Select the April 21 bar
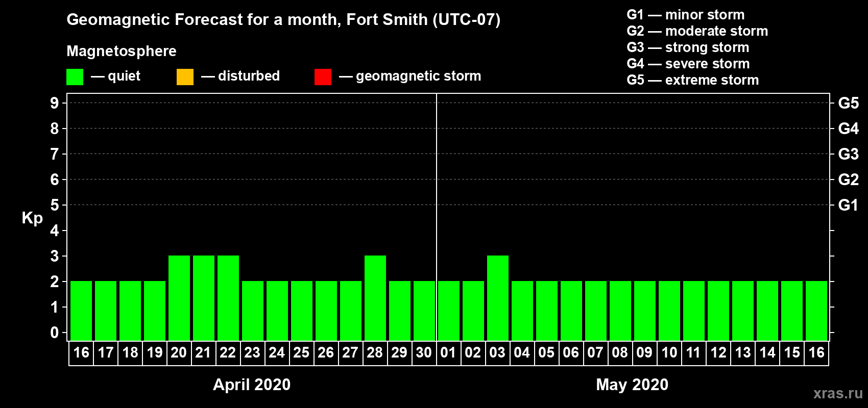This screenshot has height=408, width=868. pos(204,298)
